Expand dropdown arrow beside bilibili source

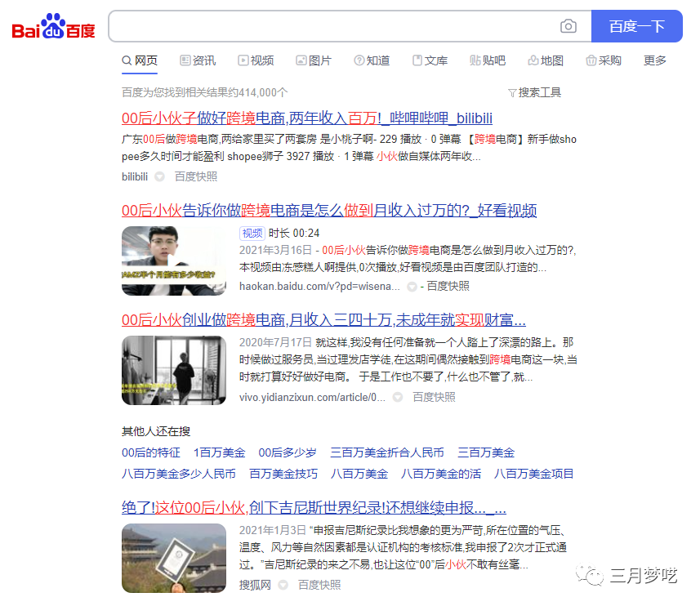click(x=159, y=177)
